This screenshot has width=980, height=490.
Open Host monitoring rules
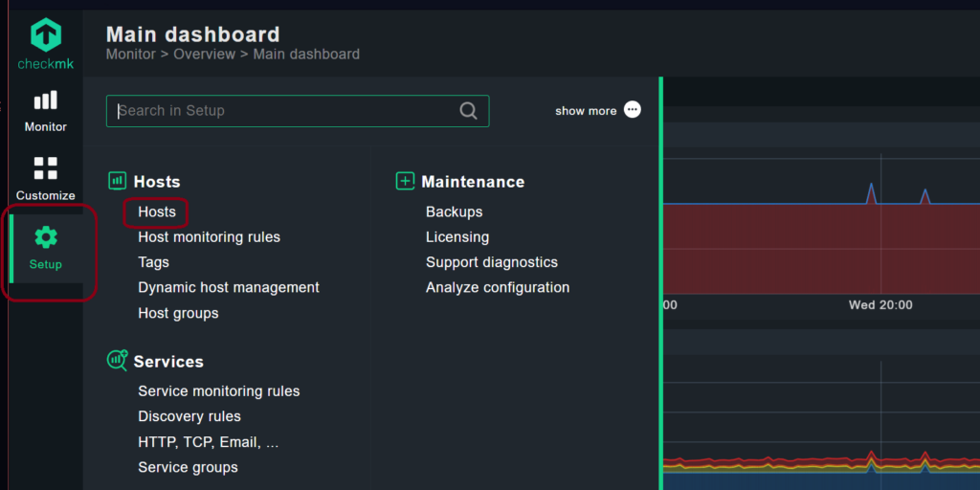pos(210,237)
